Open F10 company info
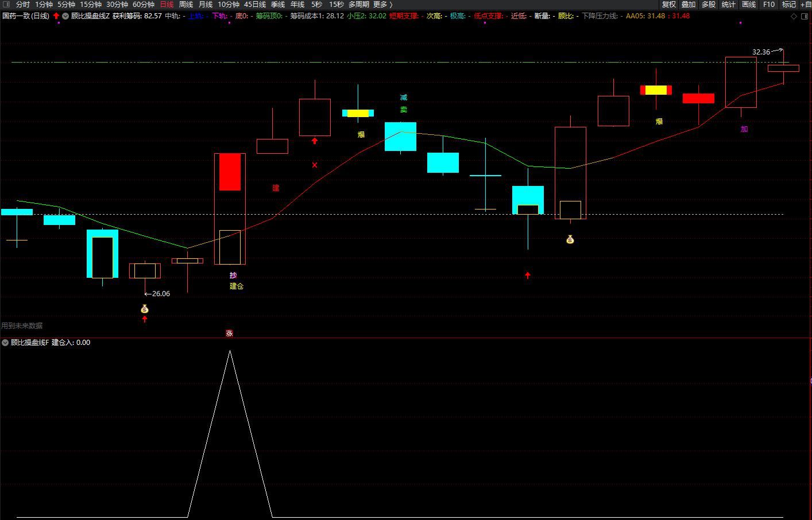 click(x=769, y=5)
